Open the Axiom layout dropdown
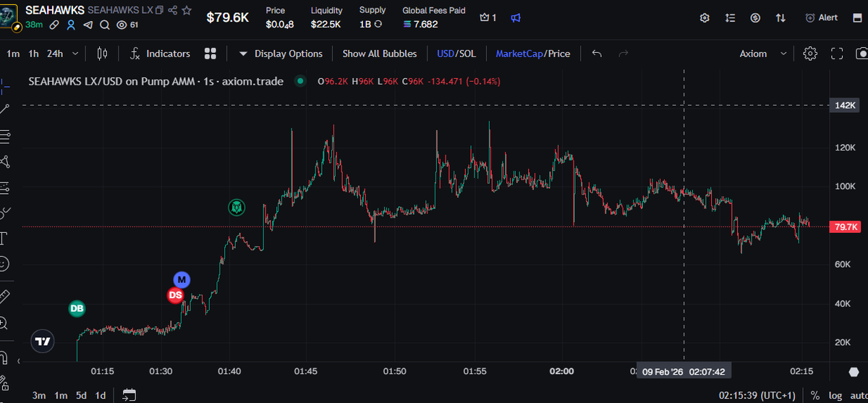The width and height of the screenshot is (868, 403). coord(763,54)
